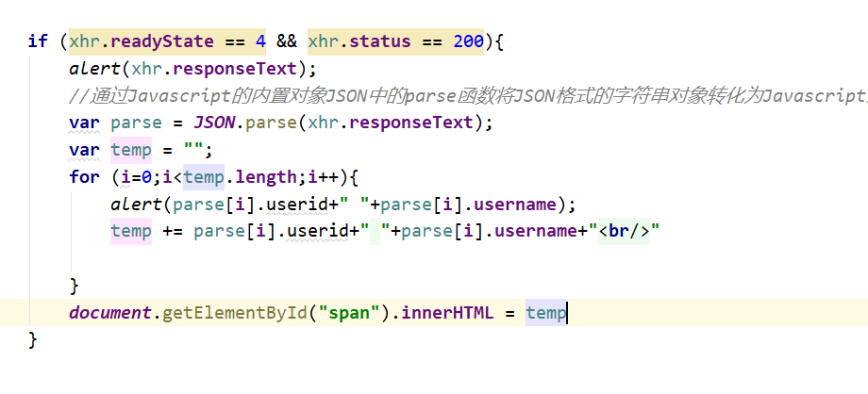Click variable name 'parse' in 'var parse ='
Screen dimensions: 868x394
(136, 123)
